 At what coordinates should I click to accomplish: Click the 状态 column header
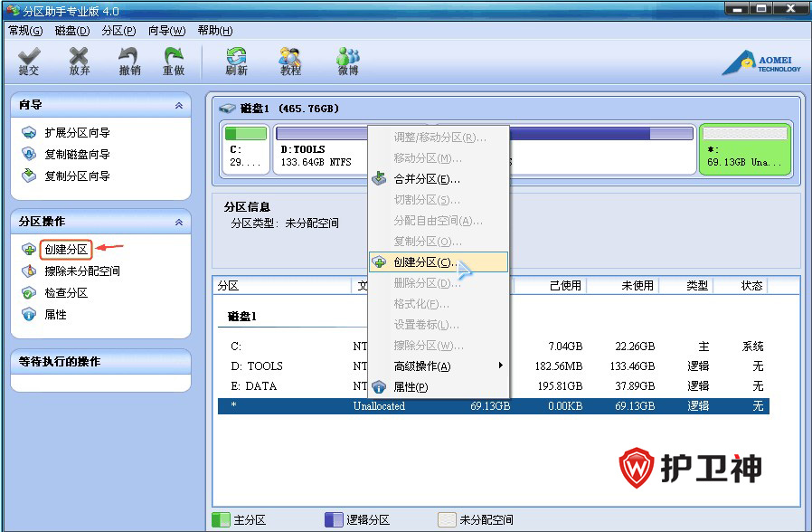pos(741,286)
